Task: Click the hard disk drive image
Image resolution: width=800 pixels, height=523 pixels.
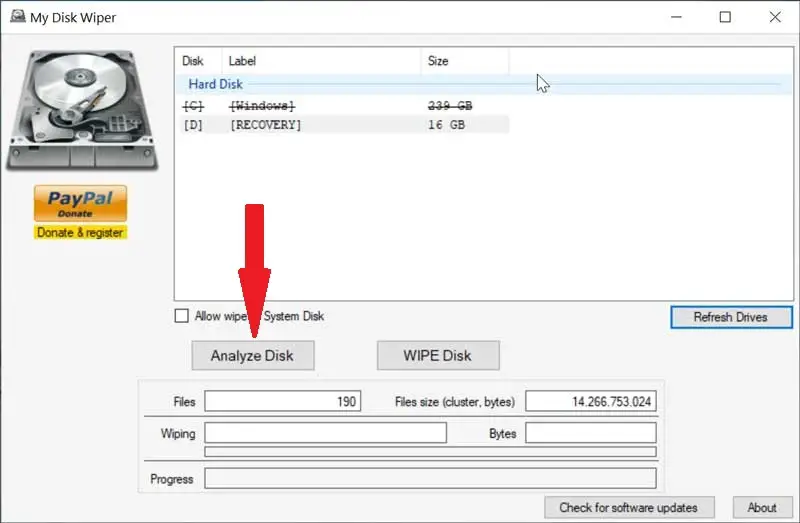Action: point(82,111)
